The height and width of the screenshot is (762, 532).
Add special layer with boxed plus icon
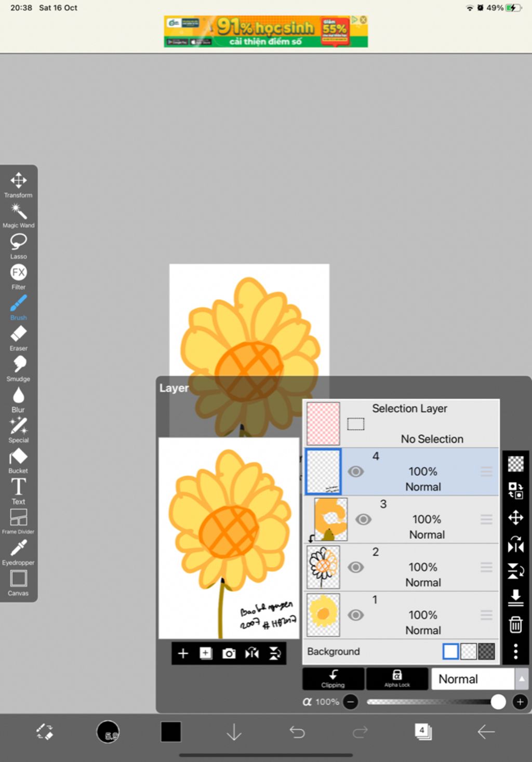[206, 653]
